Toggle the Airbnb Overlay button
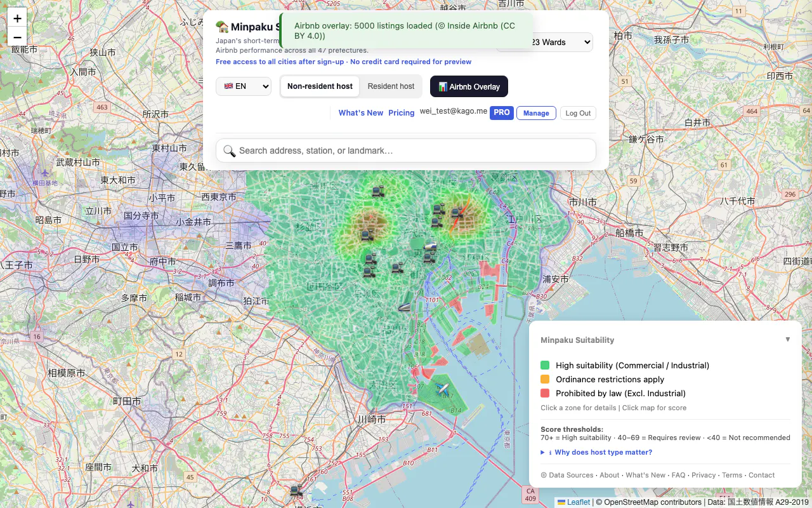This screenshot has width=812, height=508. pos(469,86)
